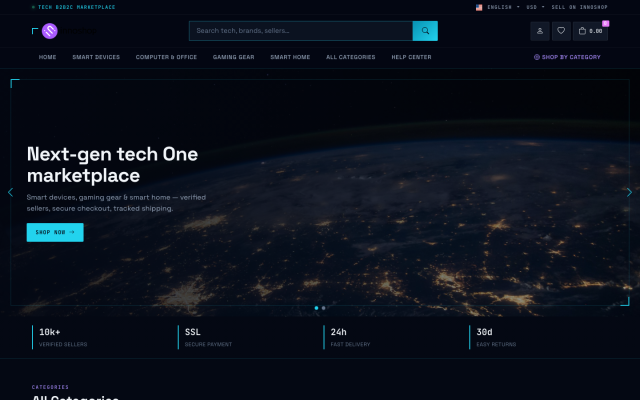Image resolution: width=640 pixels, height=400 pixels.
Task: Click the Next-gen tech One marketplace headline
Action: pyautogui.click(x=113, y=165)
